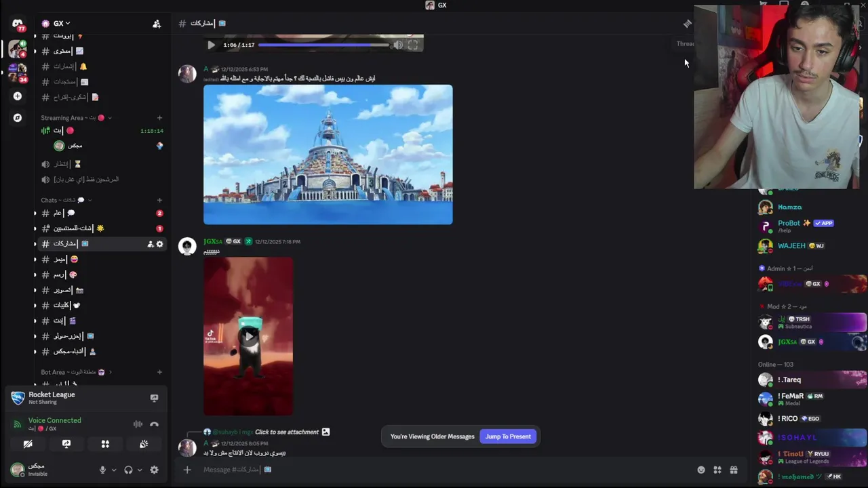Viewport: 868px width, 488px height.
Task: Toggle camera on in voice panel
Action: click(28, 444)
